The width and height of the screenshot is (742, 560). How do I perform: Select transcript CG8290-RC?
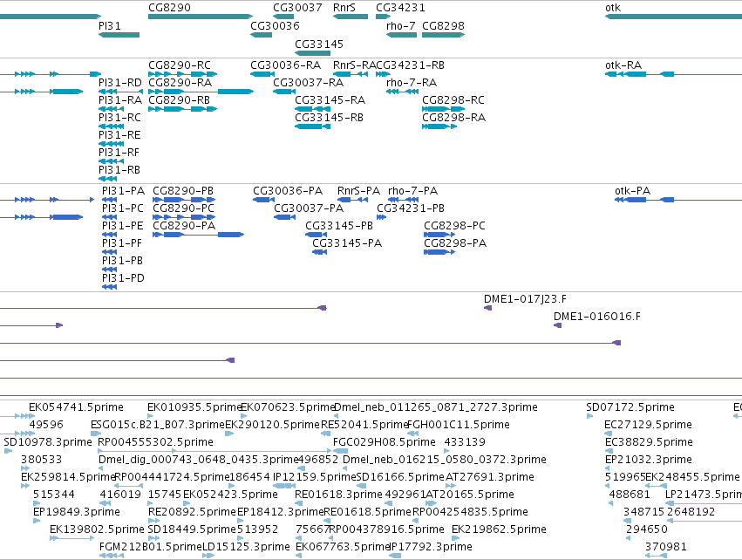[x=182, y=74]
